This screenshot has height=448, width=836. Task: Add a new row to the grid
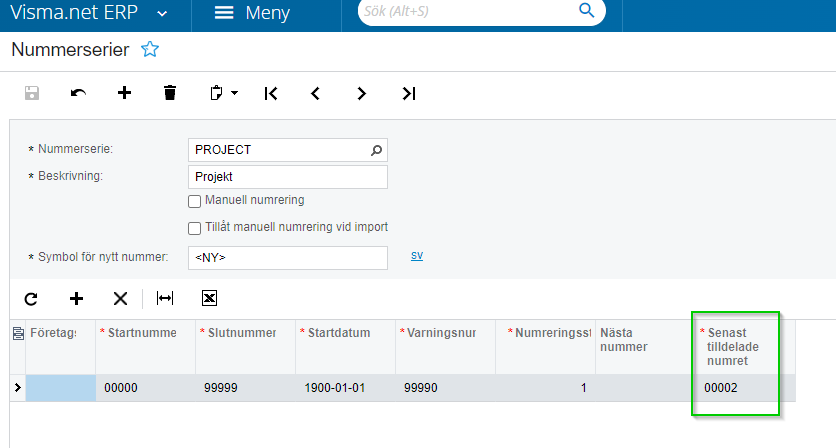76,298
